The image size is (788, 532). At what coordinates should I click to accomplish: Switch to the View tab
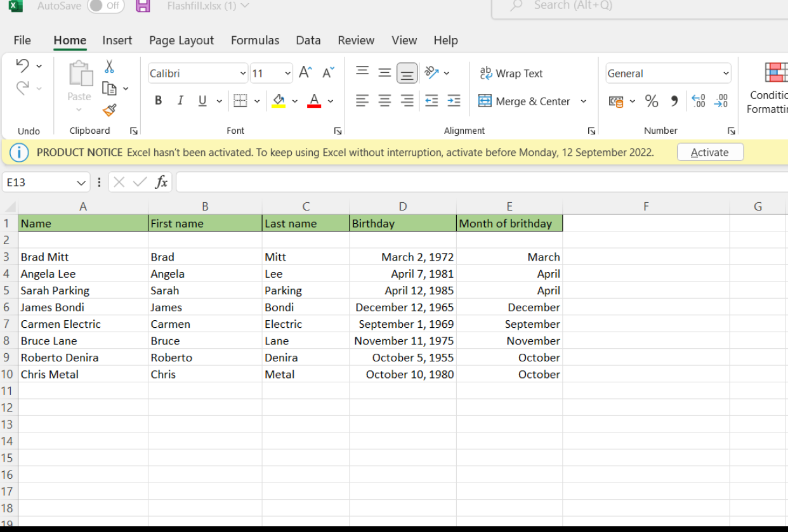(404, 40)
